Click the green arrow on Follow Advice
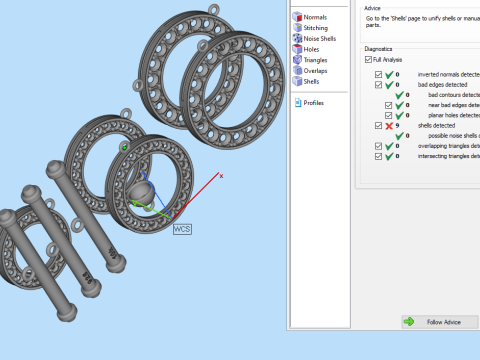Viewport: 480px width, 360px height. 409,322
